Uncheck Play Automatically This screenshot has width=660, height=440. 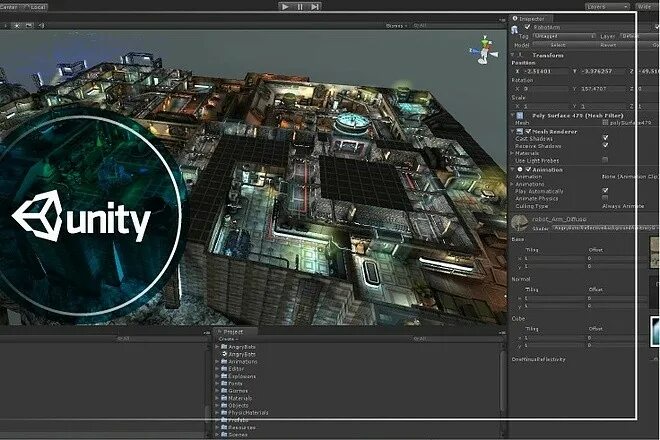pyautogui.click(x=605, y=190)
